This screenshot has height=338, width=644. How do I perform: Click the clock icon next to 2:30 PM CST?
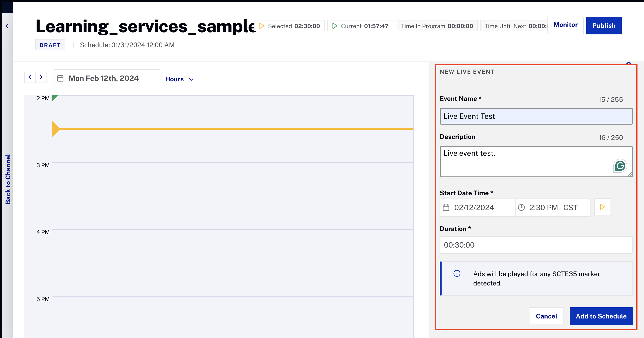tap(521, 207)
